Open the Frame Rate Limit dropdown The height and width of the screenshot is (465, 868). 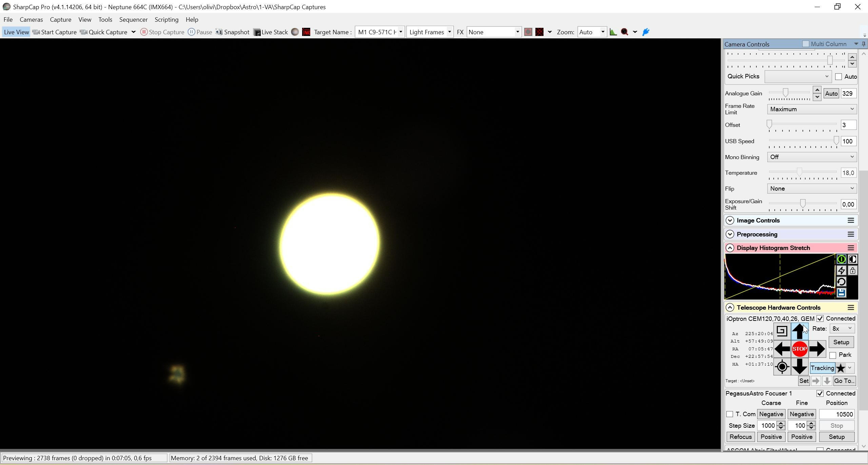(812, 109)
